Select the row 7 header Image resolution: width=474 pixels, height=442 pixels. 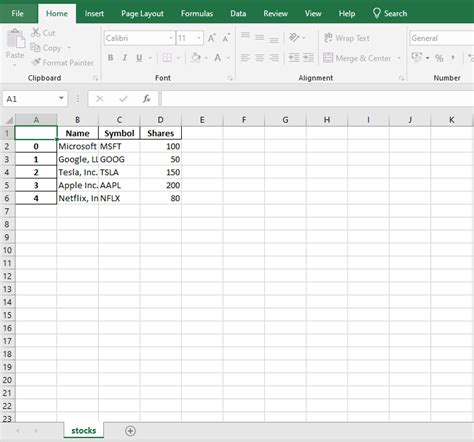click(x=7, y=211)
